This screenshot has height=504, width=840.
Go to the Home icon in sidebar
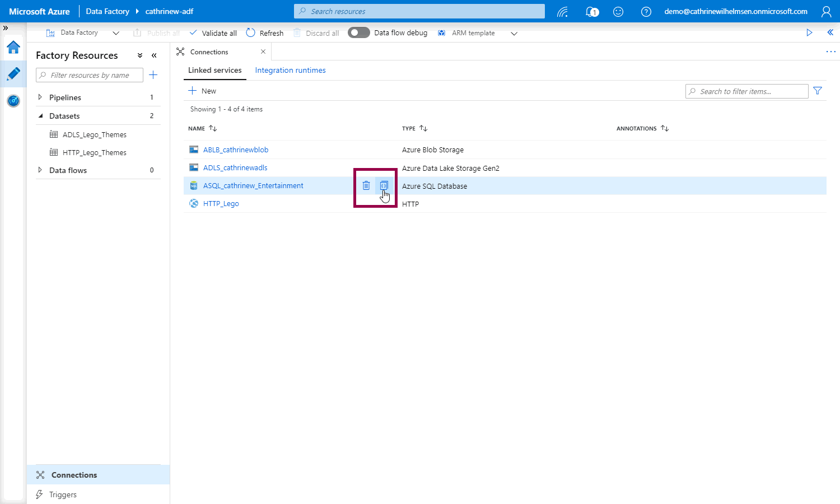point(13,48)
